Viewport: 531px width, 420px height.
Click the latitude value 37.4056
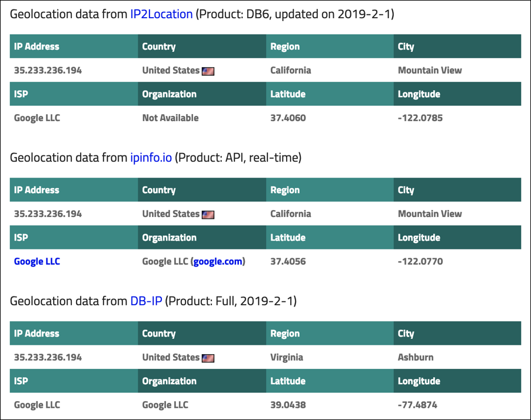tap(288, 262)
